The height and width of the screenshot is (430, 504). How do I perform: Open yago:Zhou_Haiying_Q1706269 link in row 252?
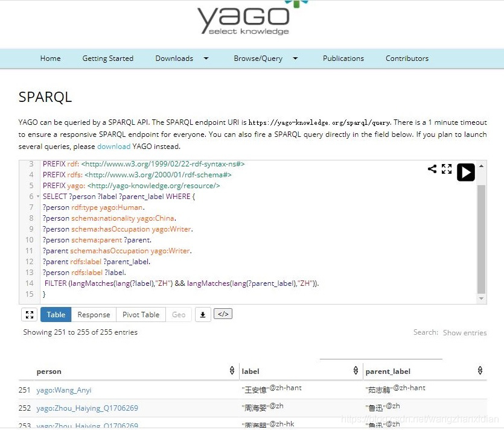point(87,408)
